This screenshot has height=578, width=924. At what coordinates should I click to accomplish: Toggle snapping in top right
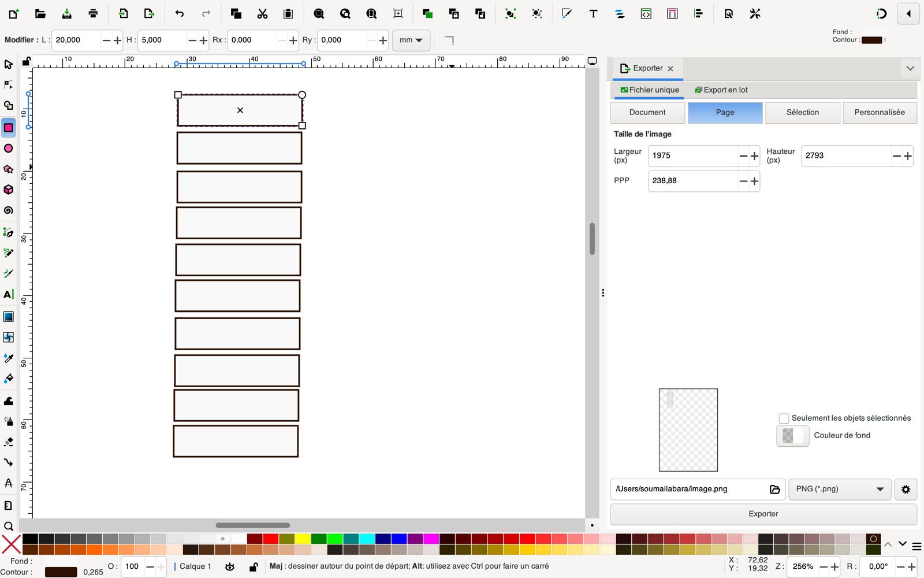pos(881,13)
